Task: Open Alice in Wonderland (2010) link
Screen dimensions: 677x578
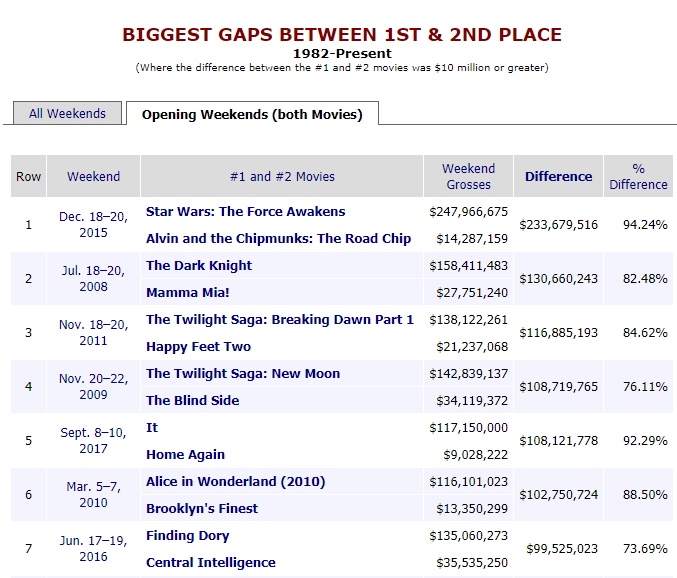Action: pos(235,481)
